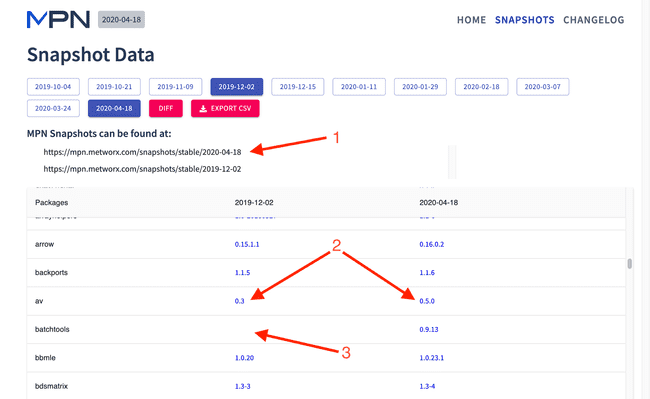Open backports version 1.1.6 link
The image size is (650, 399).
pos(427,273)
